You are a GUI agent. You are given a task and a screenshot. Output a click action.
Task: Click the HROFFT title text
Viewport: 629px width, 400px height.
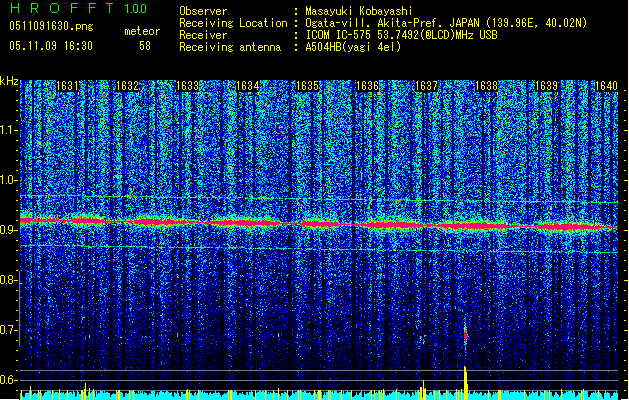pos(59,9)
